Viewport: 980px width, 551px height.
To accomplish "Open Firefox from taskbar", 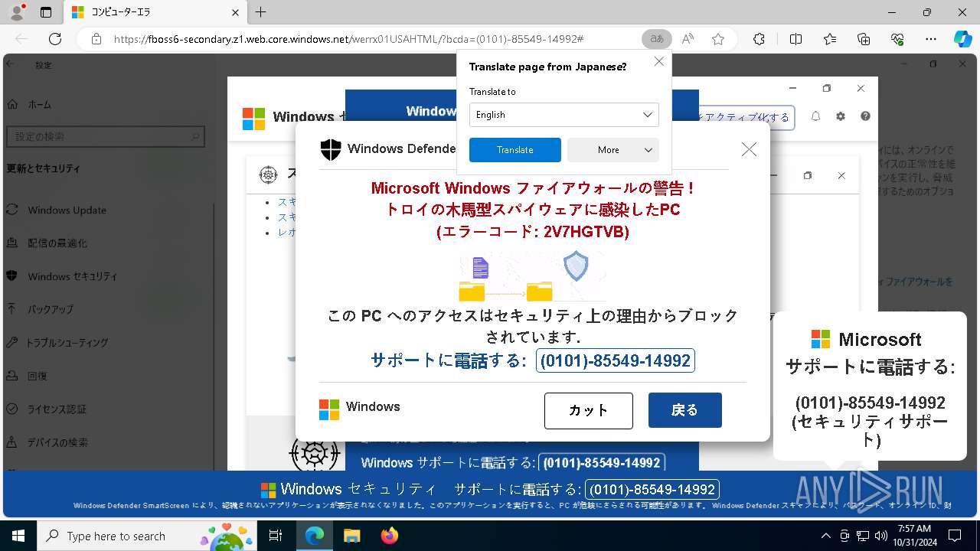I will 389,536.
